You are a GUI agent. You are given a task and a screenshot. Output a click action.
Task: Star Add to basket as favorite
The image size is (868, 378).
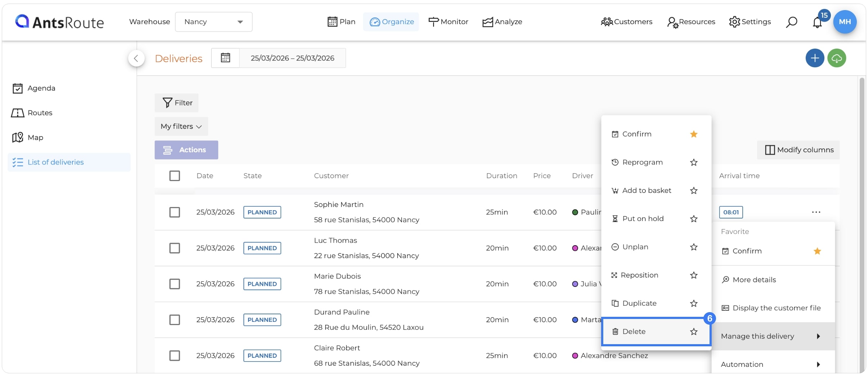click(694, 190)
